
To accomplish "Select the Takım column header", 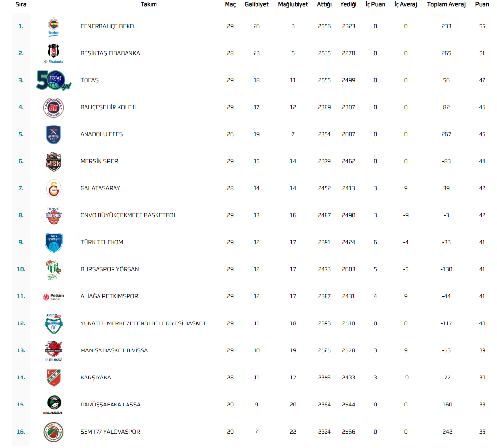I will point(149,5).
